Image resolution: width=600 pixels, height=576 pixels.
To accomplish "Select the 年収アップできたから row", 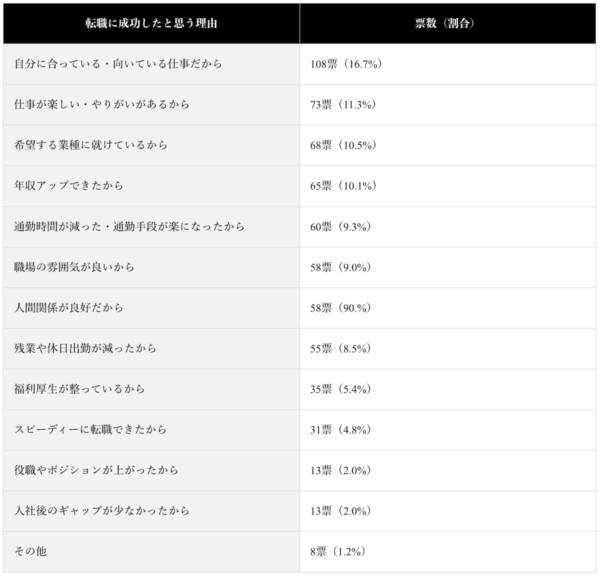I will coord(300,186).
